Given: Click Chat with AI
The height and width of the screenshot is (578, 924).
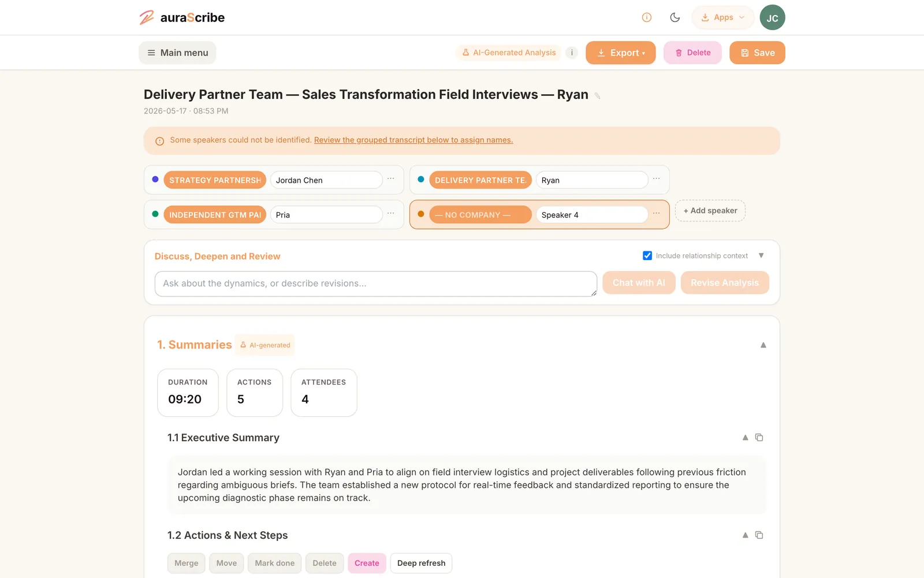Looking at the screenshot, I should [x=639, y=283].
